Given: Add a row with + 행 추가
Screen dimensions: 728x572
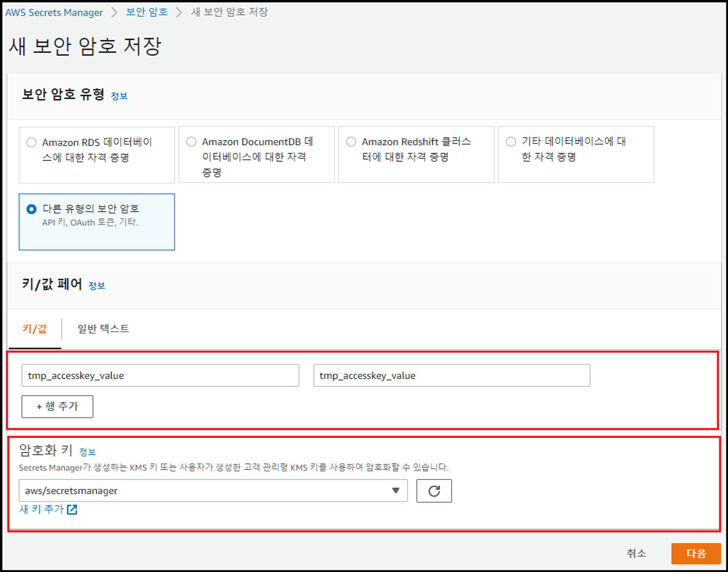Looking at the screenshot, I should [x=57, y=407].
